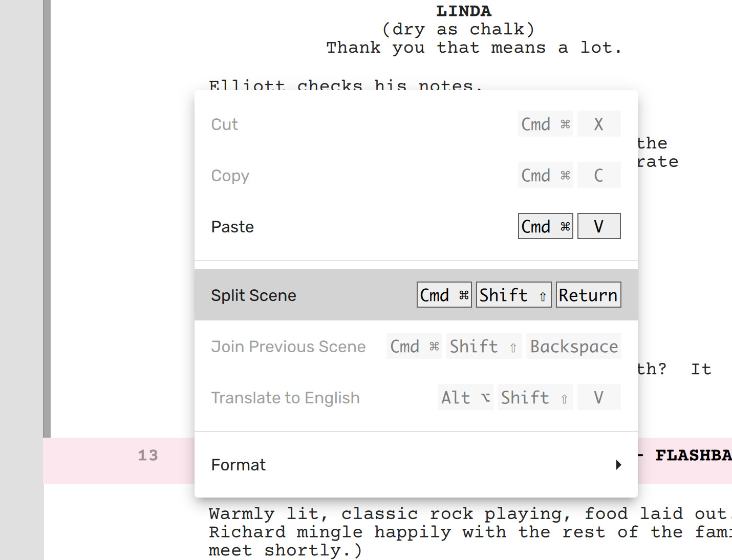This screenshot has width=732, height=560.
Task: Click the parenthetical "(dry as chalk)"
Action: (x=458, y=30)
